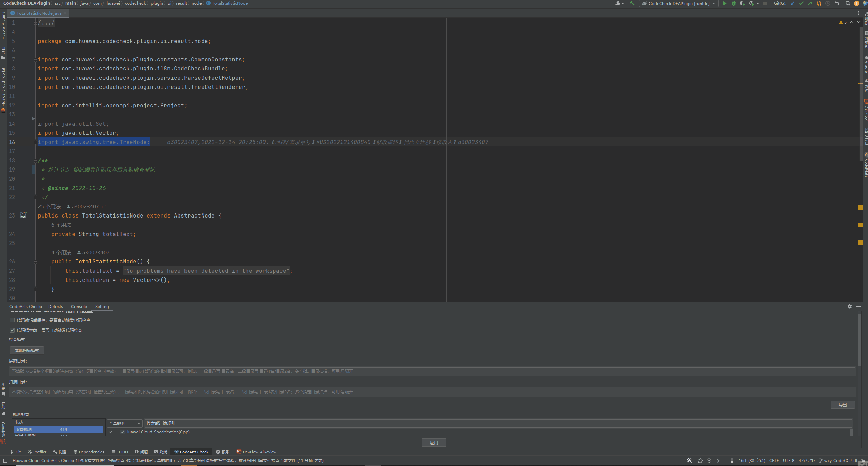Open the 全量规则 rule filter dropdown
Viewport: 868px width, 466px height.
coord(124,423)
